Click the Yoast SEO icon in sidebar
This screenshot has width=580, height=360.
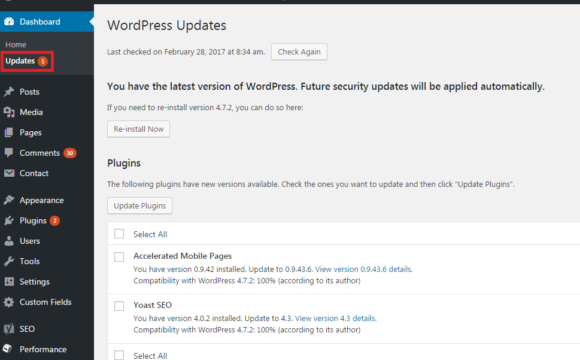pos(9,329)
